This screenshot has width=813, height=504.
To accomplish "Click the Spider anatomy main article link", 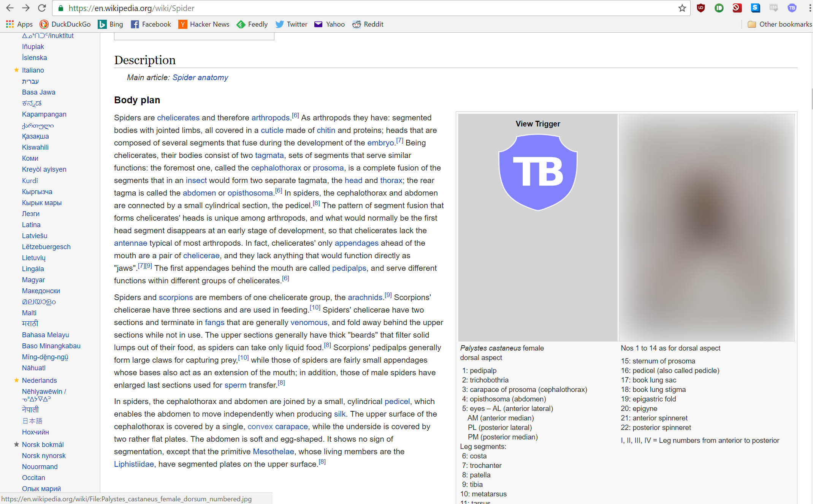I will coord(200,77).
